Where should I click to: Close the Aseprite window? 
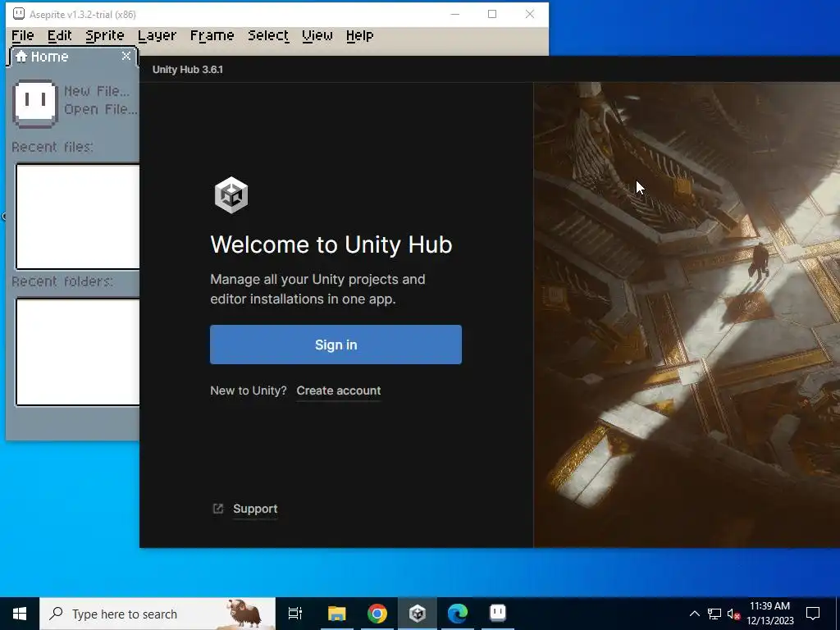click(530, 14)
